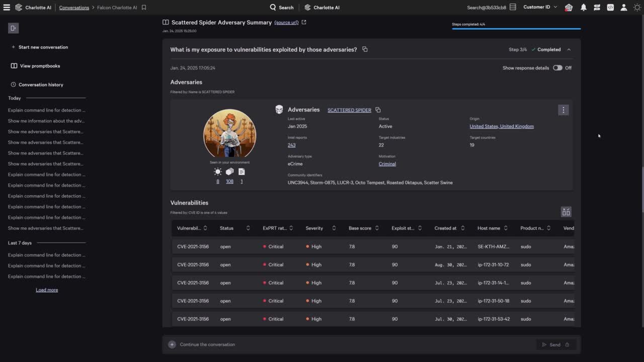Load more conversation history
The image size is (644, 362).
point(47,290)
